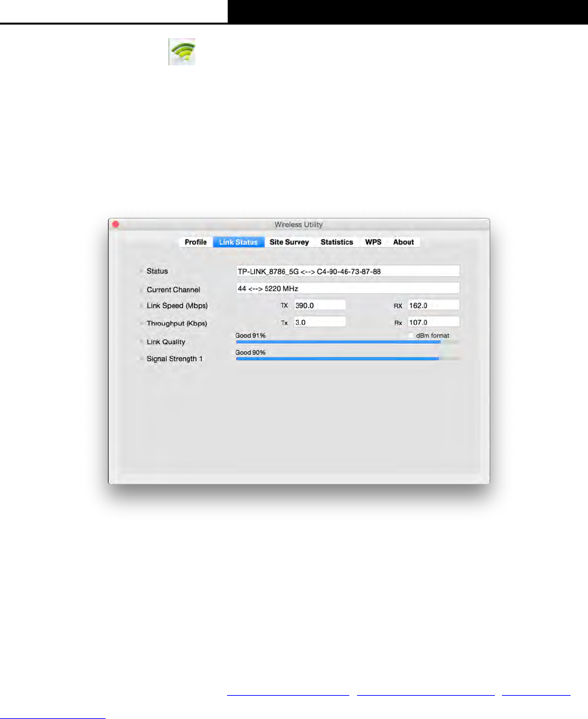Click the green wireless signal icon
The image size is (588, 719).
(x=182, y=51)
